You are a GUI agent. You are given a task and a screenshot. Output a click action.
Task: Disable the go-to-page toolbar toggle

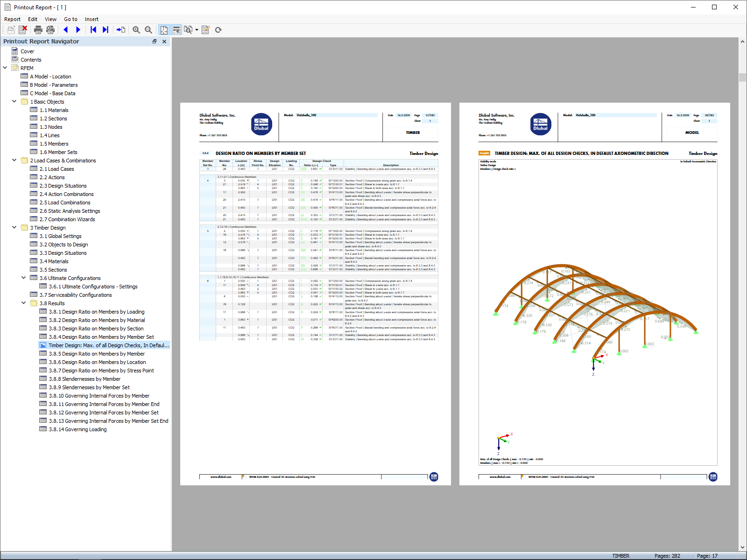pos(120,29)
